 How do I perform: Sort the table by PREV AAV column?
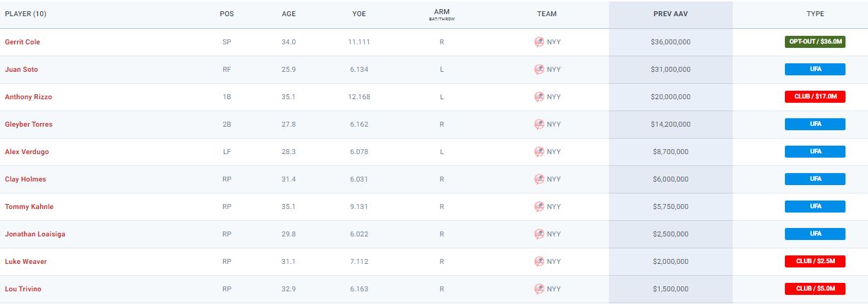pyautogui.click(x=670, y=14)
